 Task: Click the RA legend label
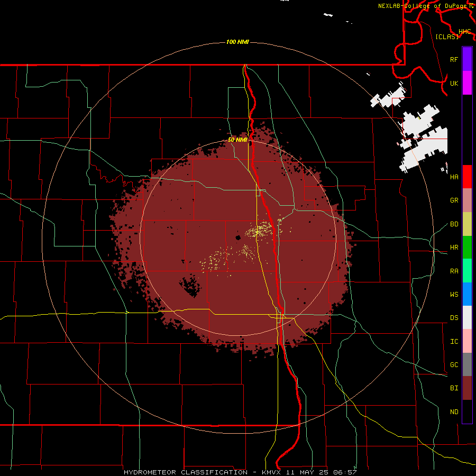coord(454,271)
